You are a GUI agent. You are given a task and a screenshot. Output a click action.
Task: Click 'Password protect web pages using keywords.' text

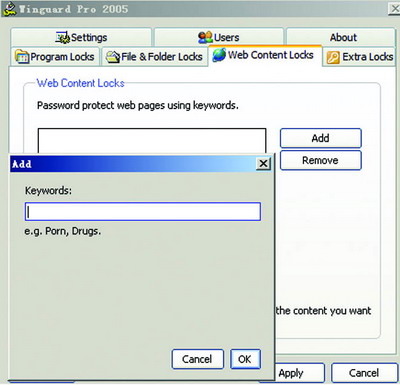[x=138, y=106]
